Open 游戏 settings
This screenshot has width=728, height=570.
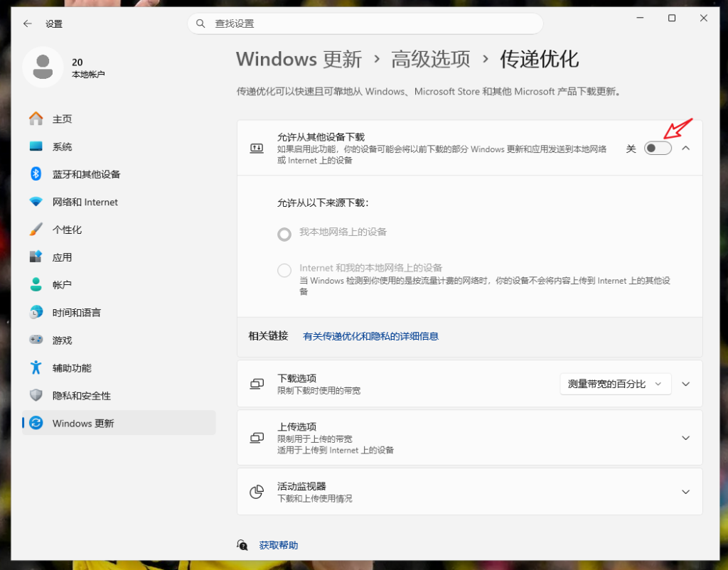[119, 340]
